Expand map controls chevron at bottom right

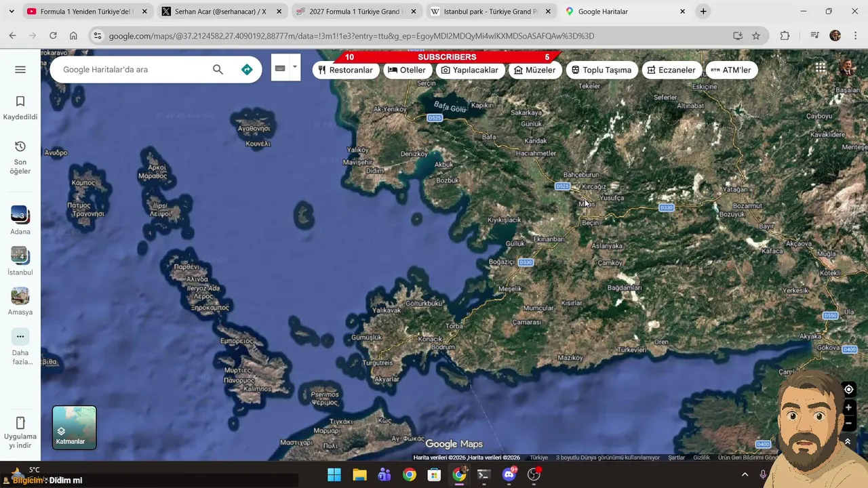(848, 441)
